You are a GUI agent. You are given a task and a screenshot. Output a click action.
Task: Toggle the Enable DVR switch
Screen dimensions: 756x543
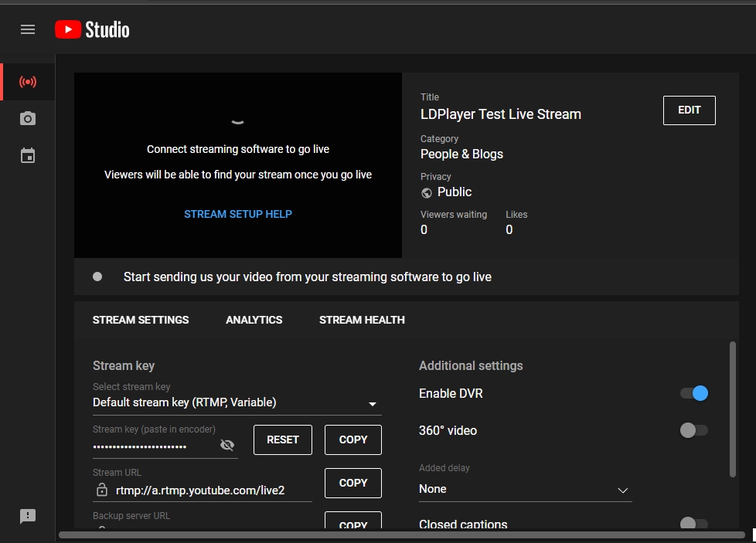click(694, 393)
